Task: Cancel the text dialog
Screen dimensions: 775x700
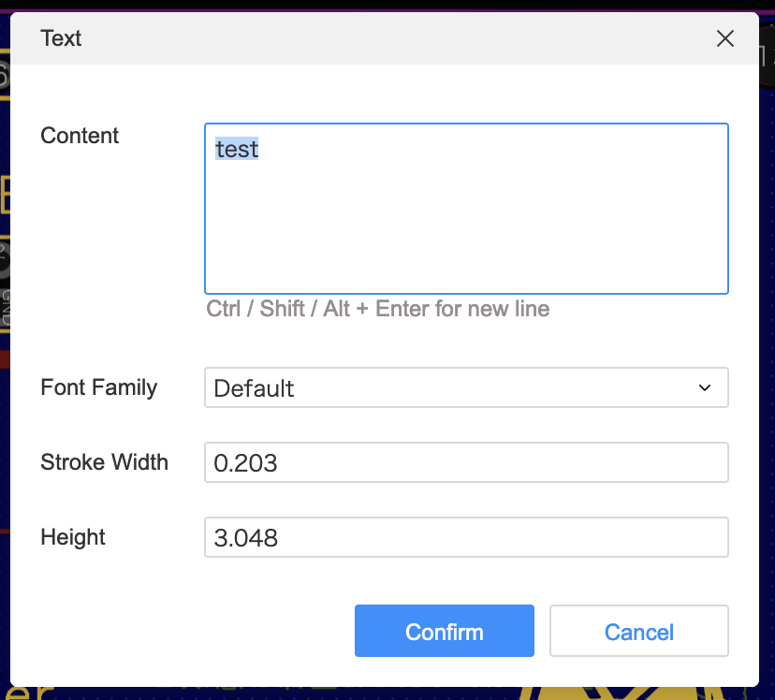Action: [x=638, y=632]
